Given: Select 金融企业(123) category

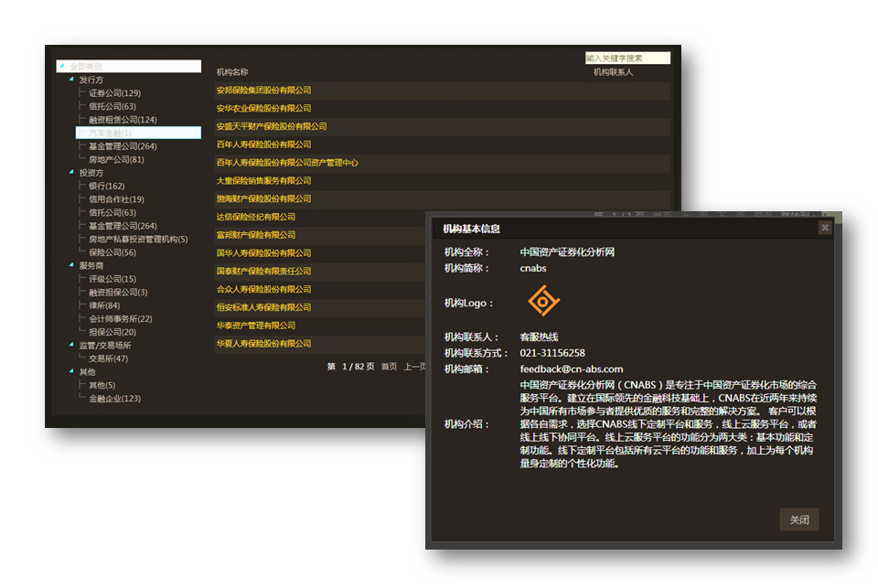Looking at the screenshot, I should (115, 398).
